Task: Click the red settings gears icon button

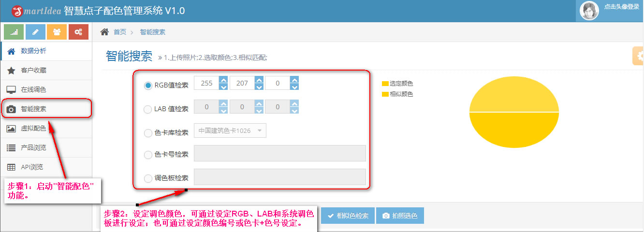Action: [x=78, y=32]
